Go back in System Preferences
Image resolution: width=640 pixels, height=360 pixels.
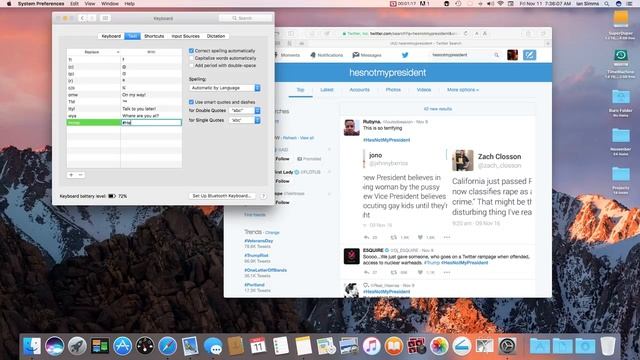click(x=82, y=18)
